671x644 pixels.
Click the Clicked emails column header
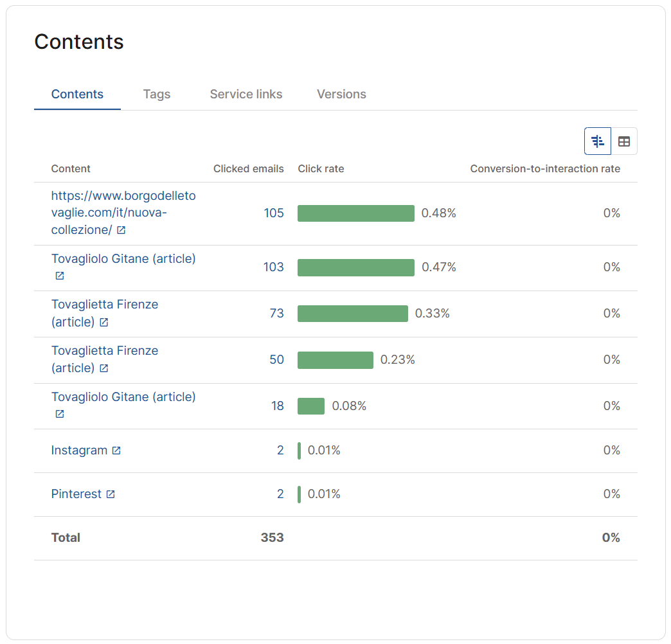tap(249, 168)
